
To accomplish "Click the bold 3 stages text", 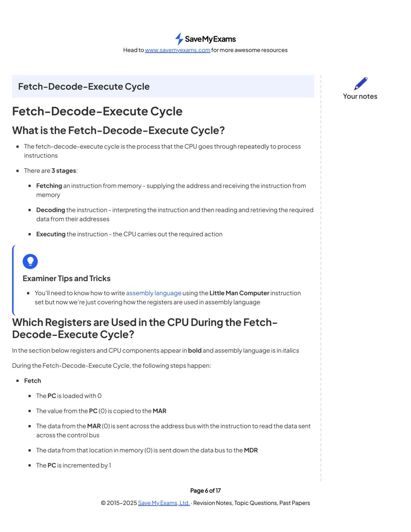I will (x=64, y=171).
